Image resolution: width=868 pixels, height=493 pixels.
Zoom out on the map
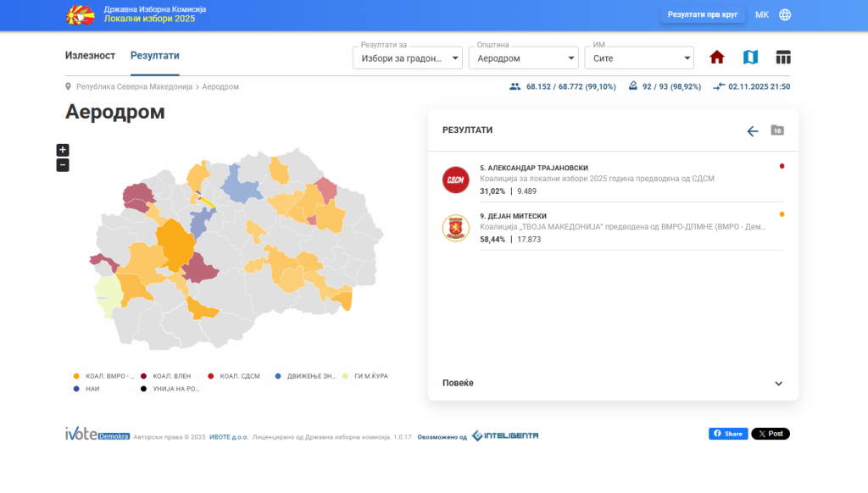click(63, 165)
